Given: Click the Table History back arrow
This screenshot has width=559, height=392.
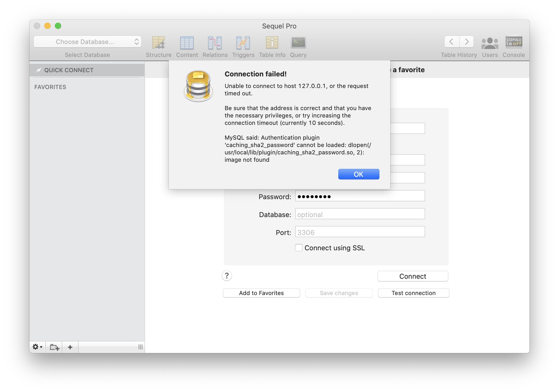Looking at the screenshot, I should point(451,42).
